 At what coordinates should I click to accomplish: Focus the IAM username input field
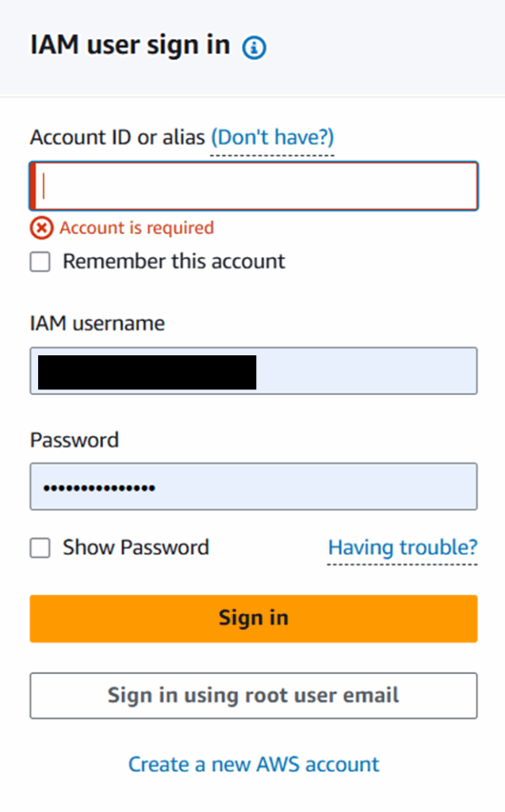click(x=254, y=371)
